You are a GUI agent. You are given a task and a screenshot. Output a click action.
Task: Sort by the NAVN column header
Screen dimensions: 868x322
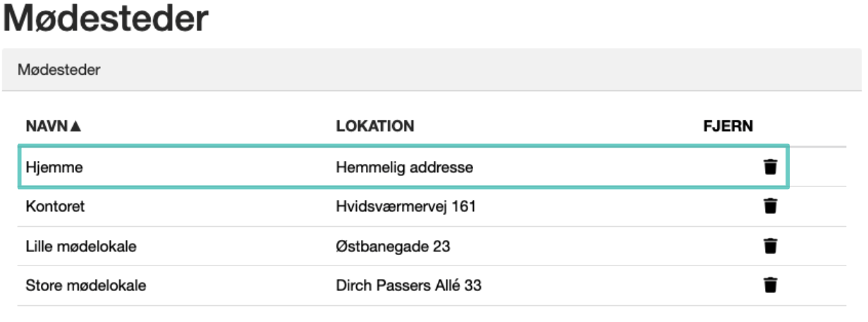pos(47,126)
